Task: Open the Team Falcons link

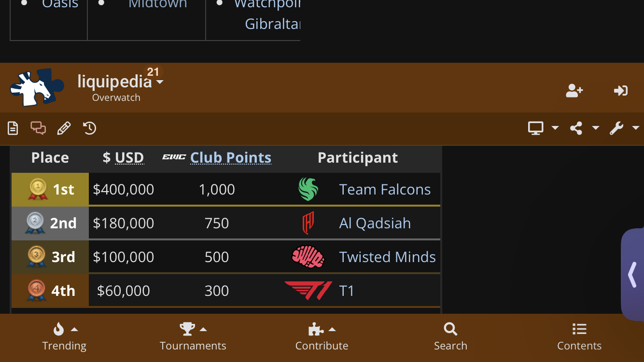Action: pyautogui.click(x=385, y=189)
